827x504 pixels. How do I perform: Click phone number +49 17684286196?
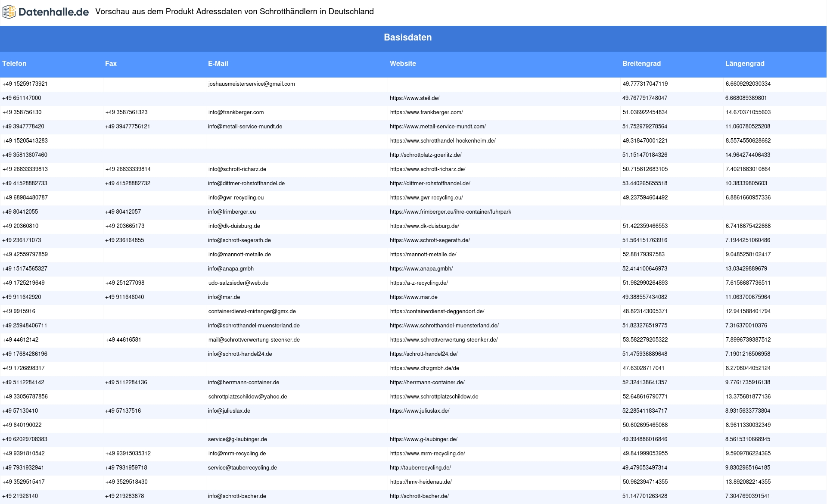tap(25, 354)
